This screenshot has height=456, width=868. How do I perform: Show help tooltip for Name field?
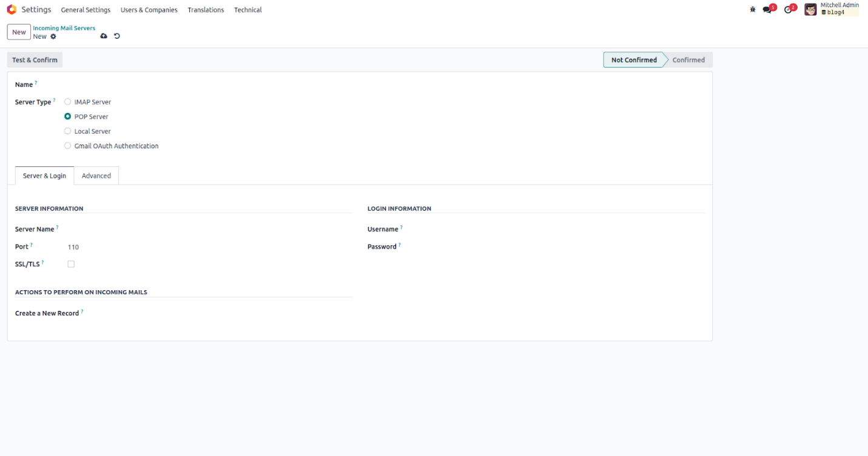[x=36, y=83]
